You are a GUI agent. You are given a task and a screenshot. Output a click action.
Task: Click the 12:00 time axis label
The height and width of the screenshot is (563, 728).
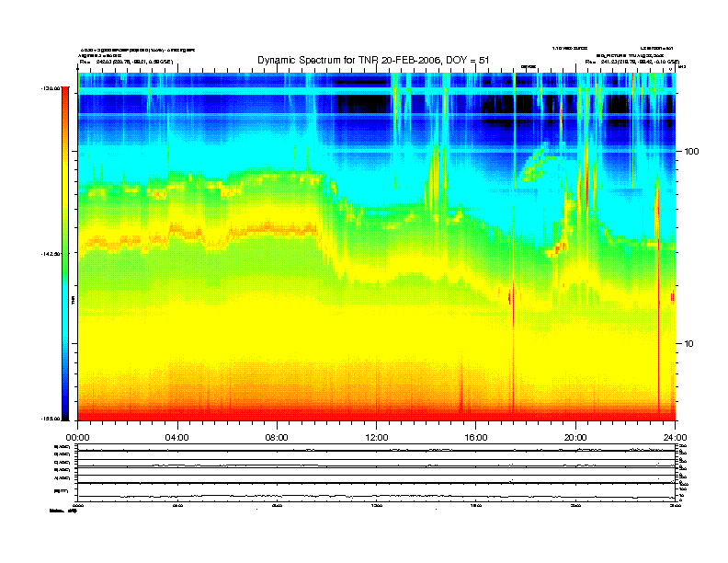(377, 438)
